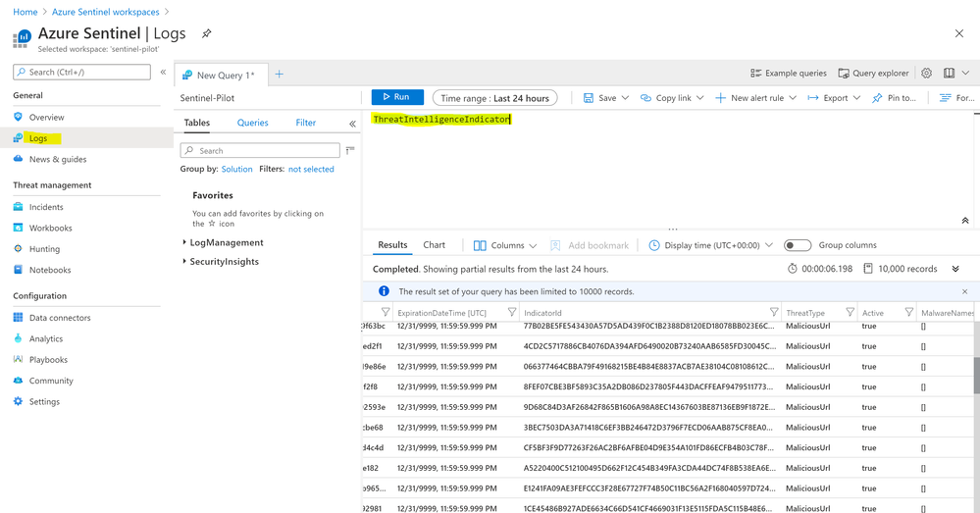Image resolution: width=980 pixels, height=513 pixels.
Task: Open Example queries
Action: 788,74
